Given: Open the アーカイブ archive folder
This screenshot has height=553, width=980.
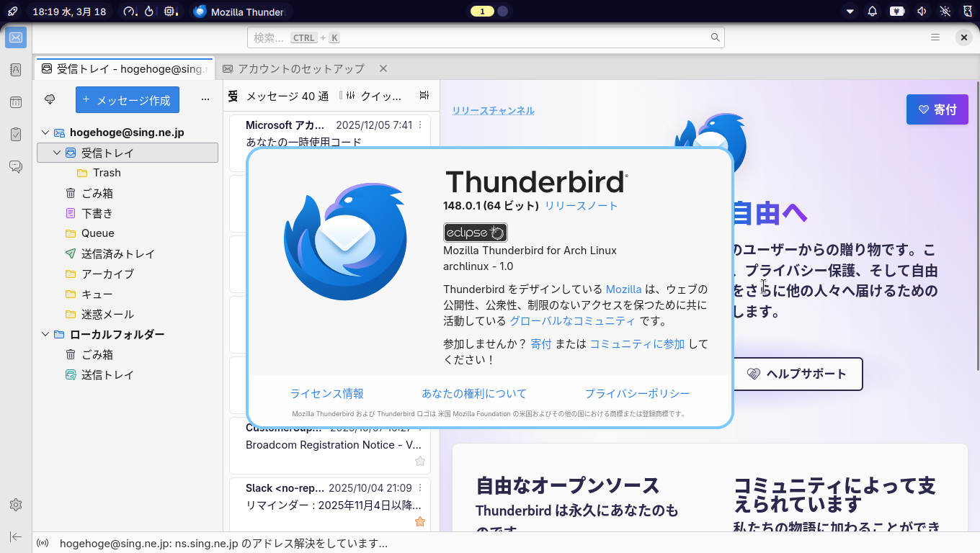Looking at the screenshot, I should (128, 274).
